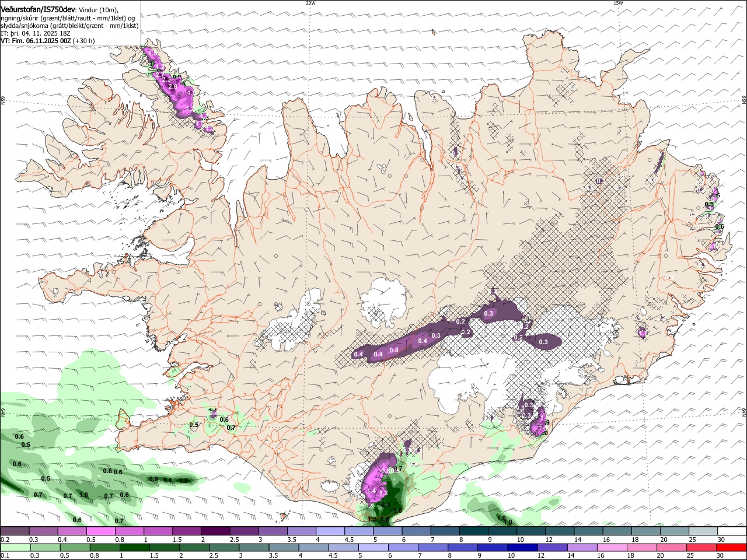Viewport: 747px width, 560px height.
Task: Click the Veðurstofan/IS750dev title text
Action: point(38,10)
